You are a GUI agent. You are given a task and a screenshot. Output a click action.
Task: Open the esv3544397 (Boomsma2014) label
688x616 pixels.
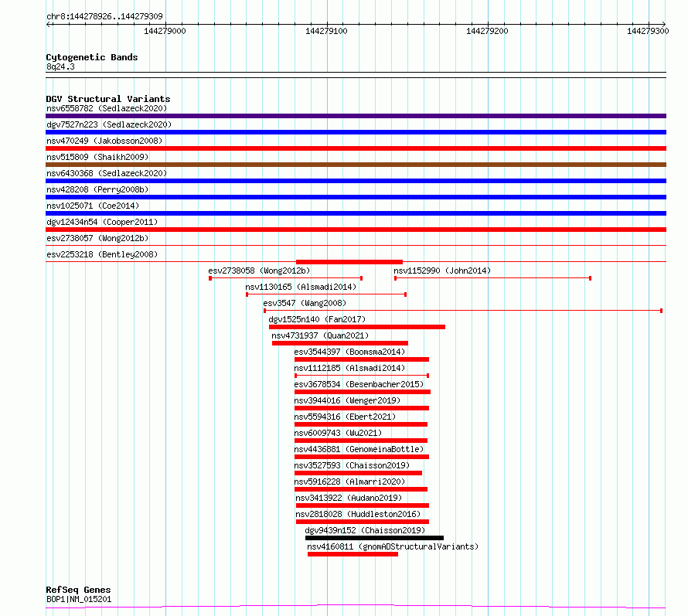pos(349,352)
